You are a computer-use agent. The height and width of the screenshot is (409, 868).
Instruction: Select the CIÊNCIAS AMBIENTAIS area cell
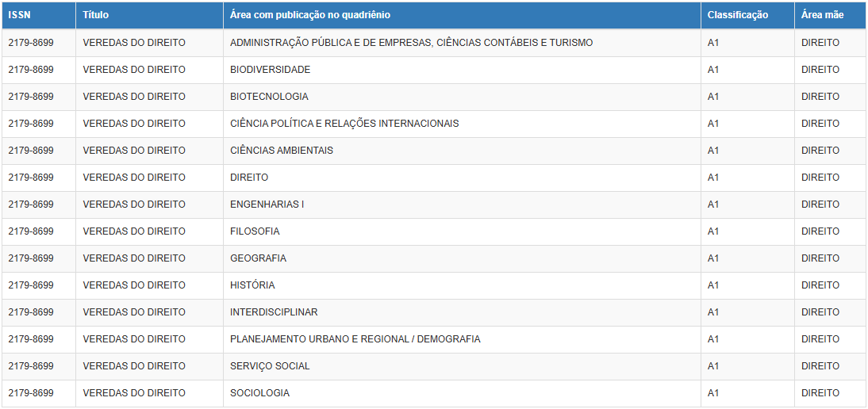click(x=281, y=151)
